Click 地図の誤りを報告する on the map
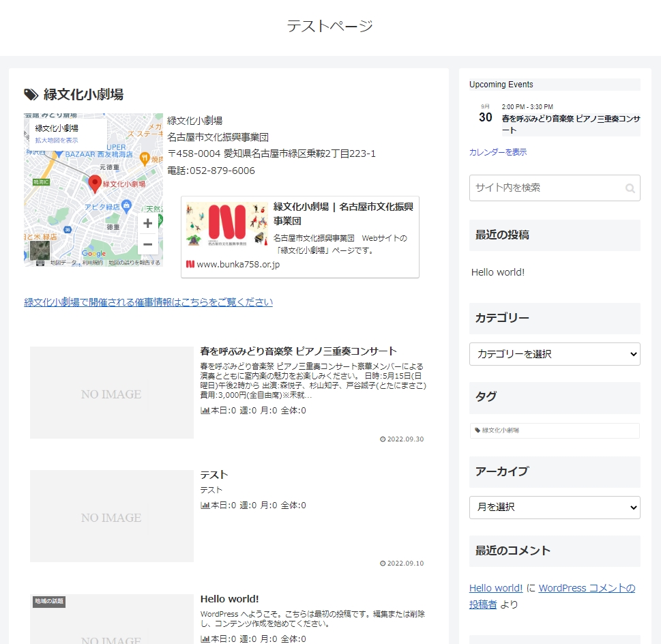 pos(134,263)
